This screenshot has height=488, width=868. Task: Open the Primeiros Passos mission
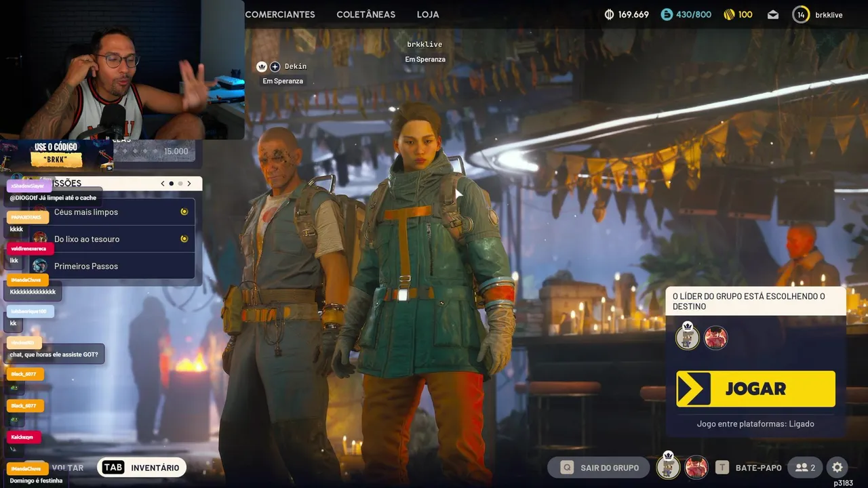coord(112,266)
